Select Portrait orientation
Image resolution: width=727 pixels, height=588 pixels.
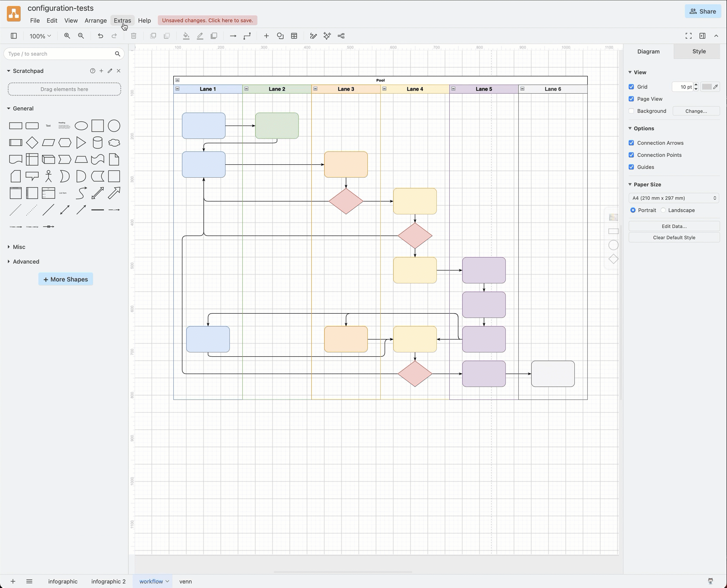(x=633, y=210)
